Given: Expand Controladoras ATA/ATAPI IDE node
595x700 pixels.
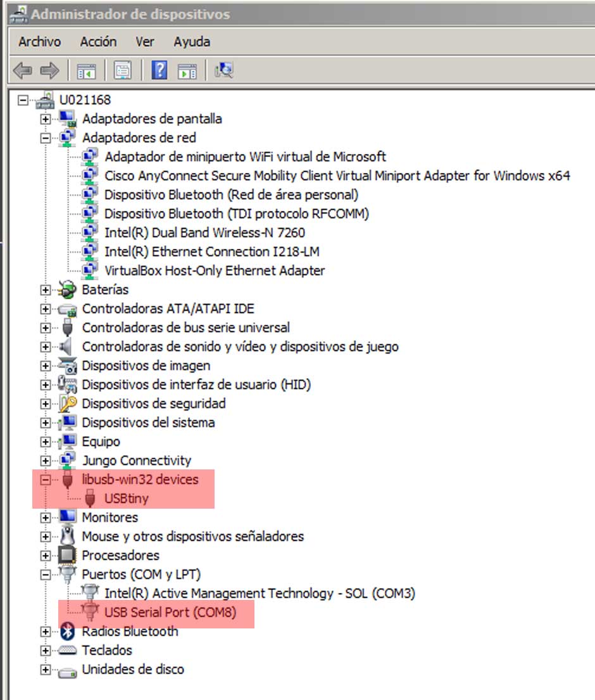Looking at the screenshot, I should point(45,309).
